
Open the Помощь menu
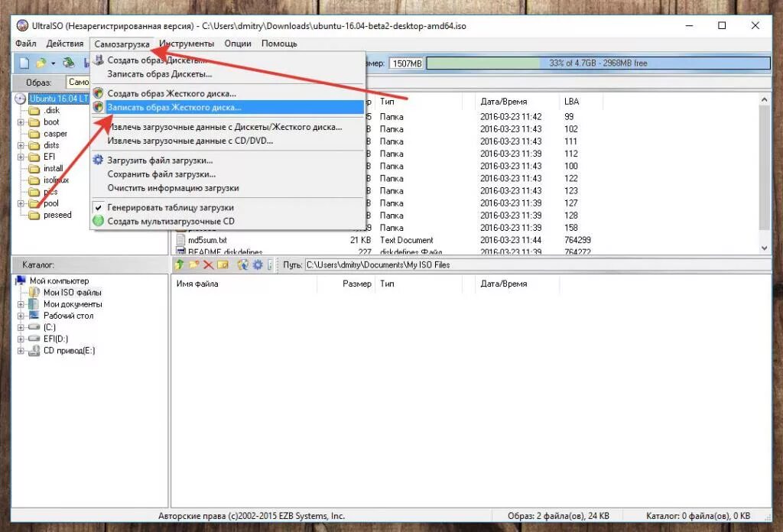tap(279, 44)
